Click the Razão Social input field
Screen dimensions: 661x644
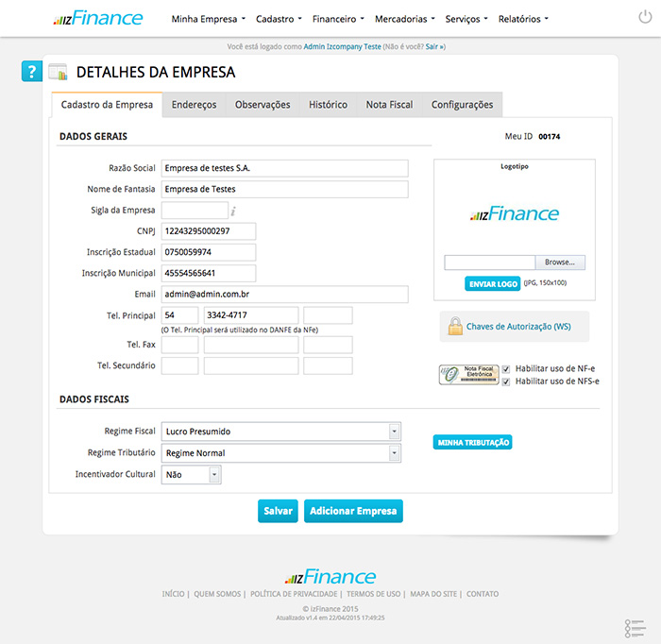pos(284,168)
